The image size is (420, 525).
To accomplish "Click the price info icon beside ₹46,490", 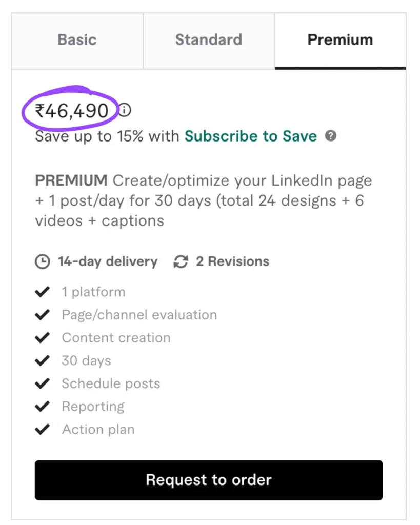I will pos(125,110).
